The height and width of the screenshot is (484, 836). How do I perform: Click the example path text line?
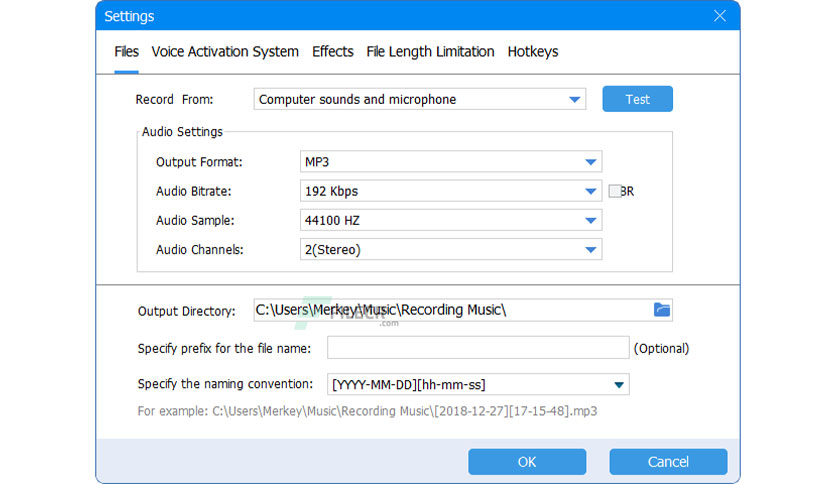click(x=367, y=411)
